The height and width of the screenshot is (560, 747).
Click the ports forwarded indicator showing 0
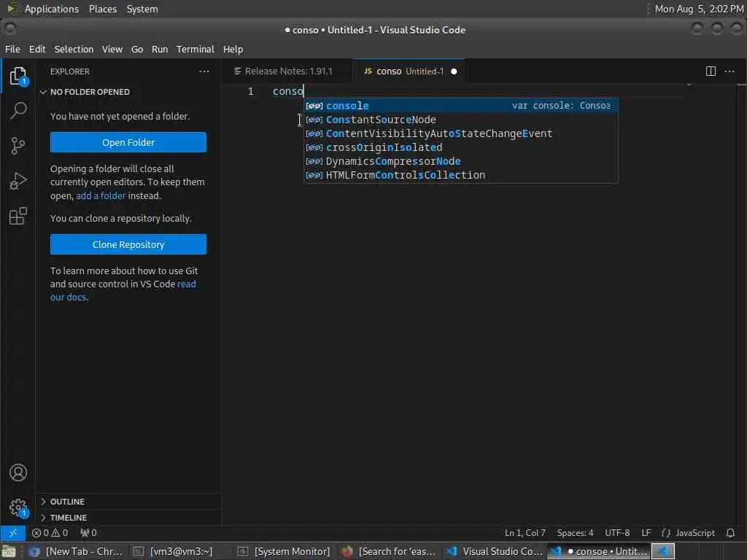click(88, 533)
